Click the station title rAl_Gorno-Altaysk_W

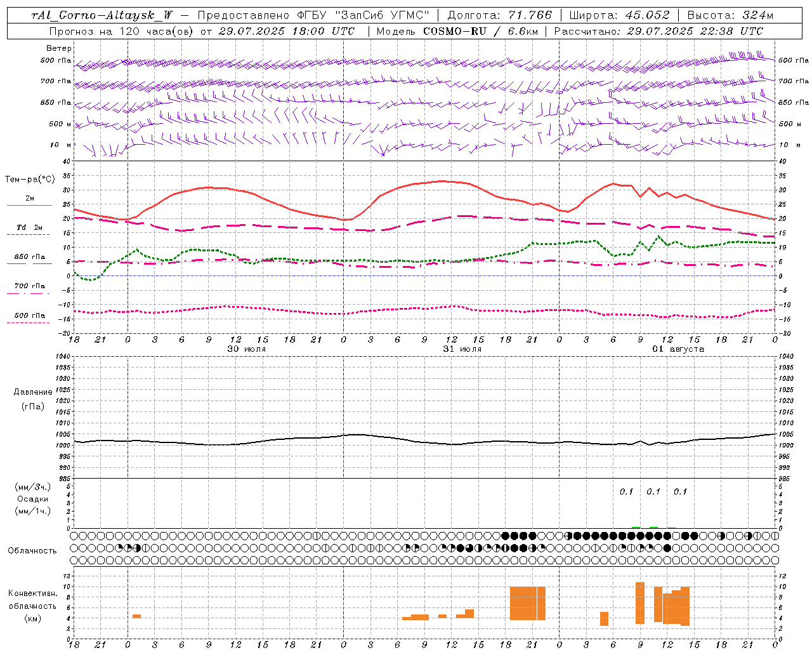pos(101,15)
